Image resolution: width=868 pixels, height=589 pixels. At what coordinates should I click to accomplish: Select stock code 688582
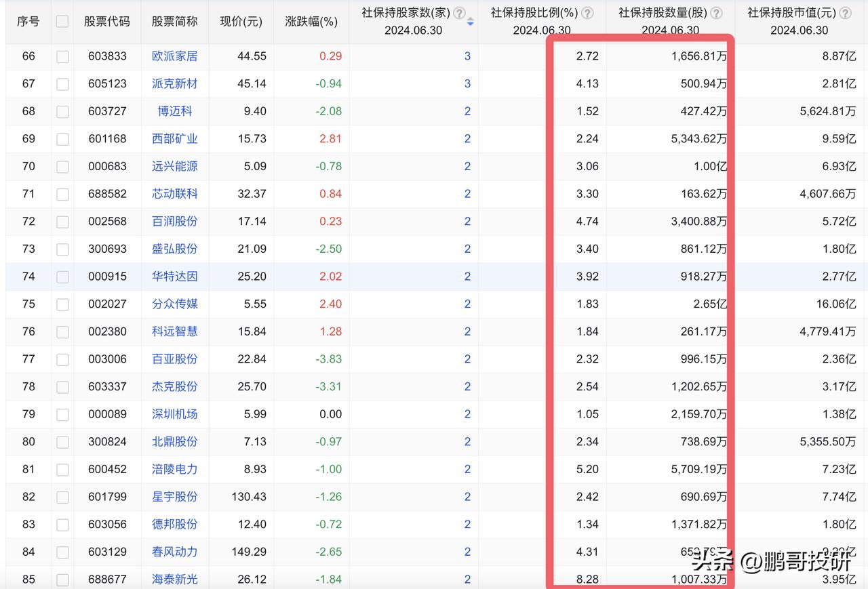click(107, 194)
